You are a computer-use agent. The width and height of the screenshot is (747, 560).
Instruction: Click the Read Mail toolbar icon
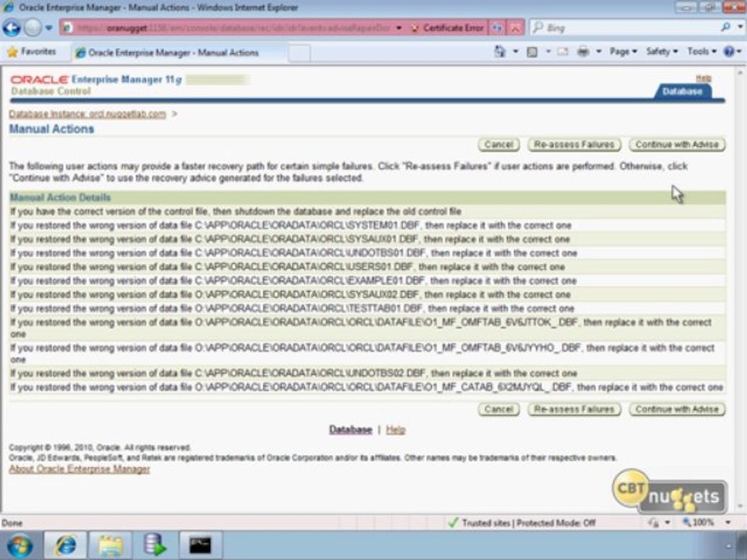click(563, 51)
